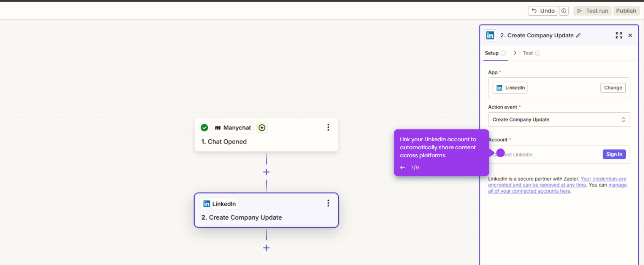Rename step with pencil edit icon

578,35
